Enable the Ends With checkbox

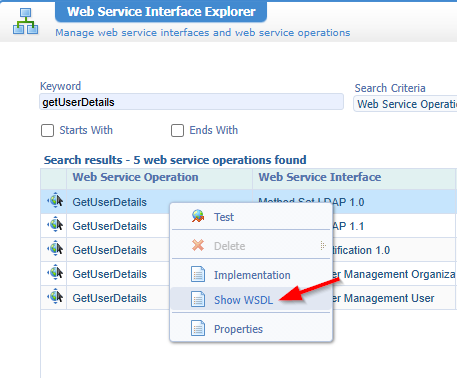pyautogui.click(x=177, y=130)
